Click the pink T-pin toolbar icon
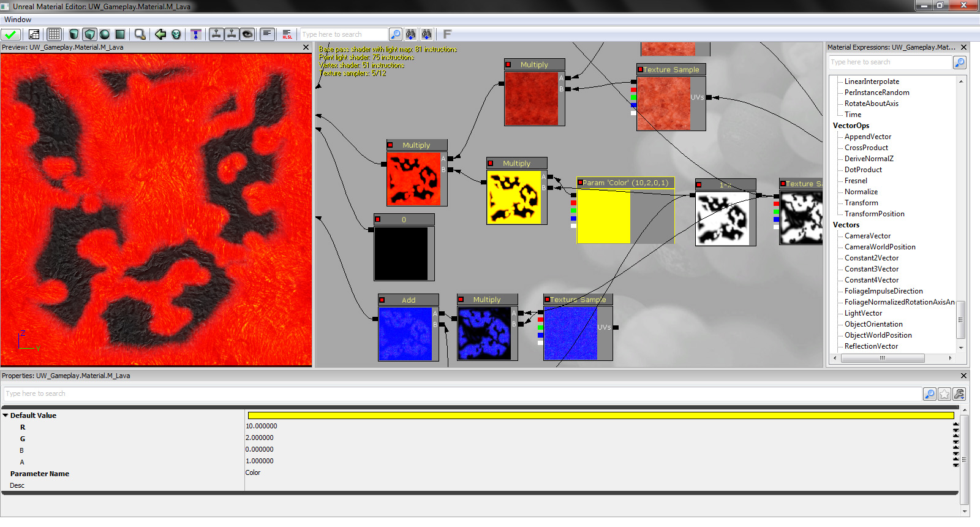Screen dimensions: 980x527 click(196, 34)
